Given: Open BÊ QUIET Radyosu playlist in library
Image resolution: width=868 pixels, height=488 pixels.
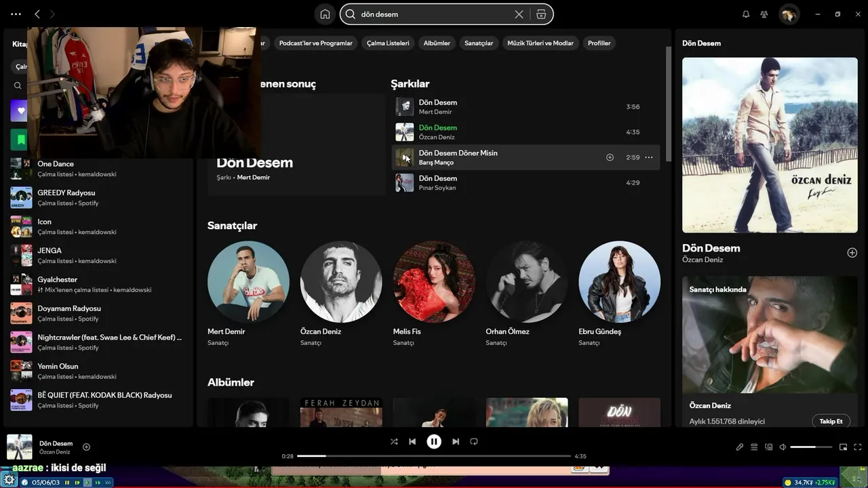Looking at the screenshot, I should 98,400.
